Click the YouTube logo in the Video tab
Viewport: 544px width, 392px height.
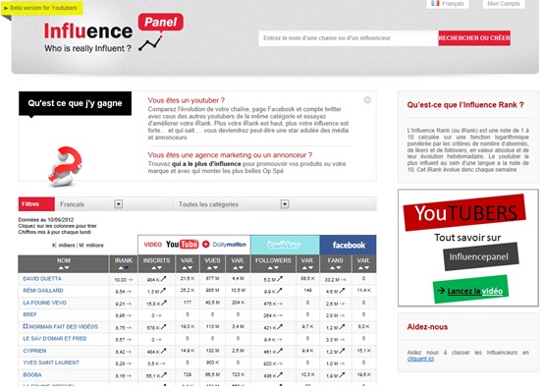(x=182, y=245)
